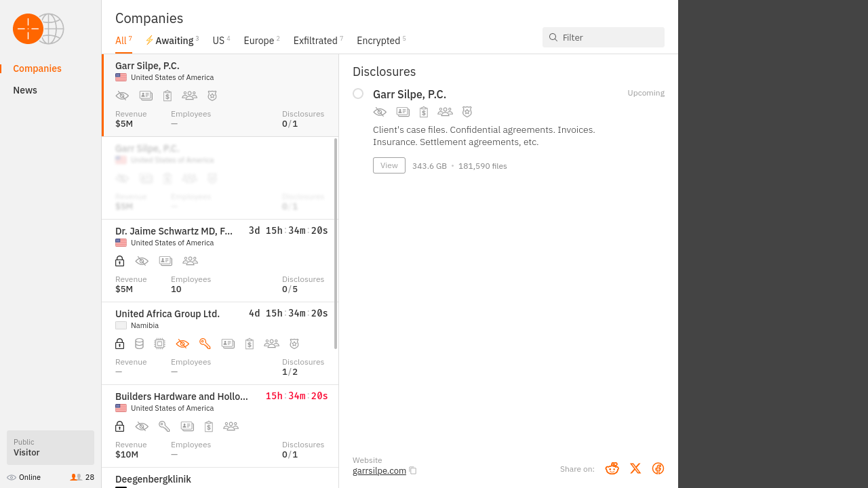Open the garrsilpe.com website link
The width and height of the screenshot is (868, 488).
[x=379, y=471]
